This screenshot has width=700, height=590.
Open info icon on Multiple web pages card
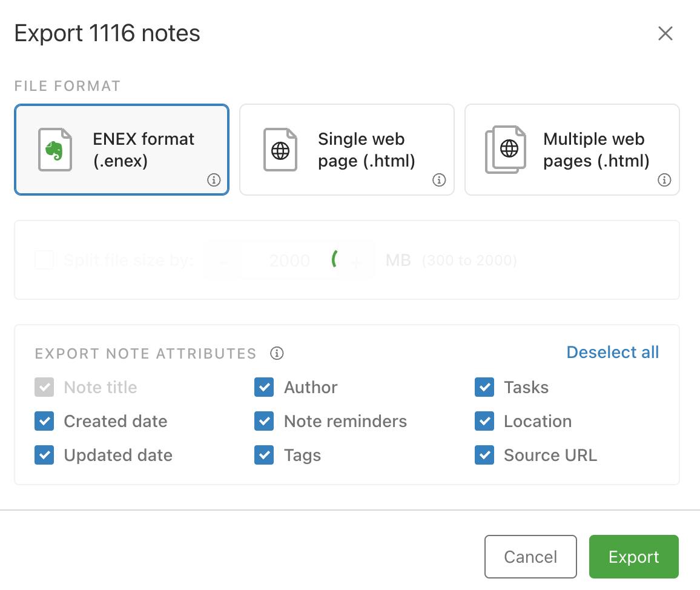pos(664,180)
